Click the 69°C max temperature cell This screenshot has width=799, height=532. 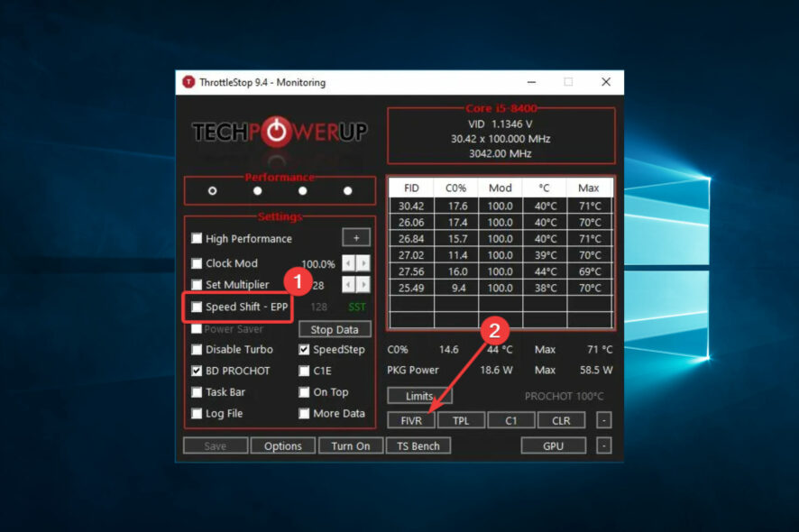(590, 271)
